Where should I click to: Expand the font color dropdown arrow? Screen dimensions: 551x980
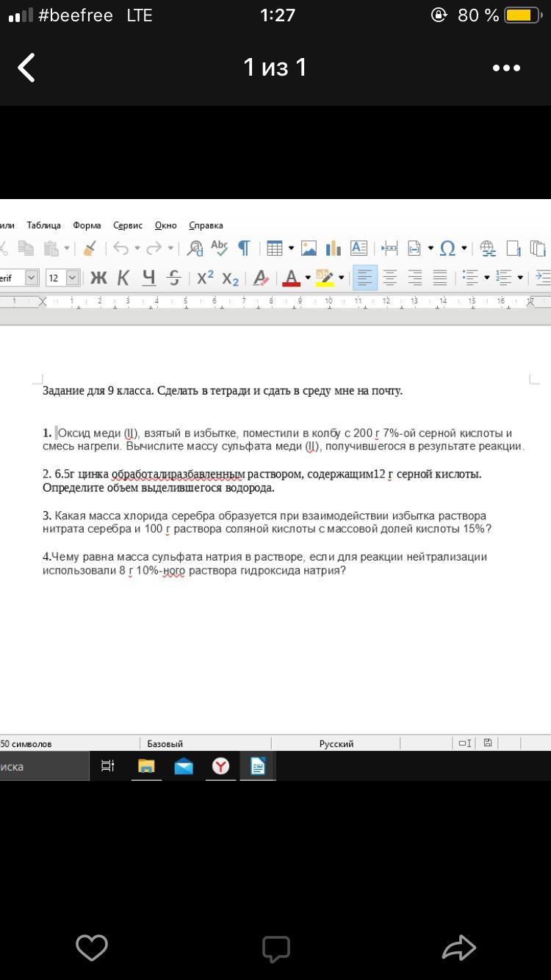(308, 278)
